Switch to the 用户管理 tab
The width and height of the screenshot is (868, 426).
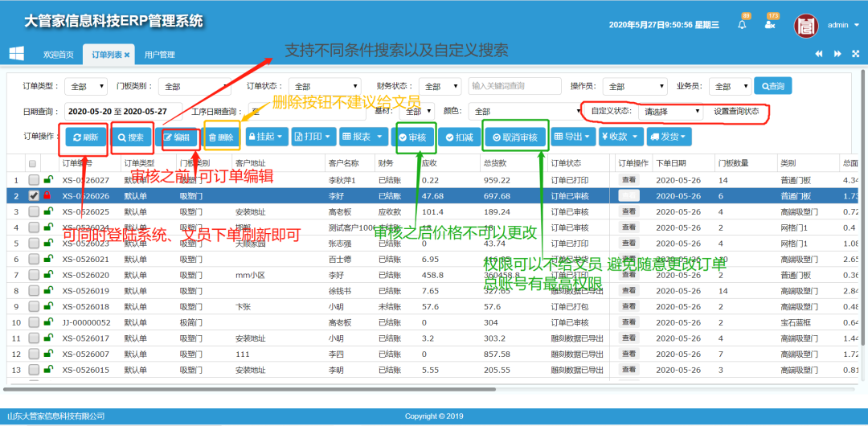(x=159, y=55)
